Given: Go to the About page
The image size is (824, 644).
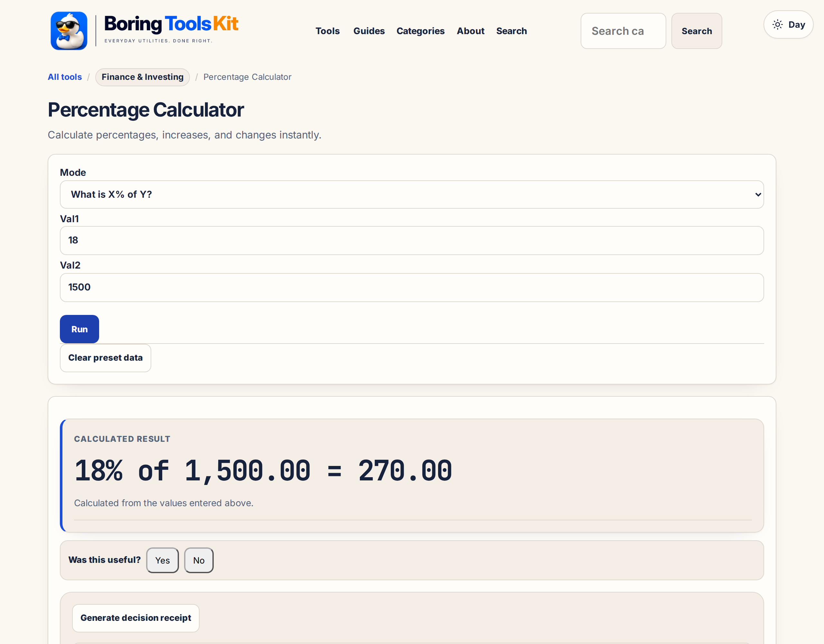Looking at the screenshot, I should pyautogui.click(x=470, y=31).
